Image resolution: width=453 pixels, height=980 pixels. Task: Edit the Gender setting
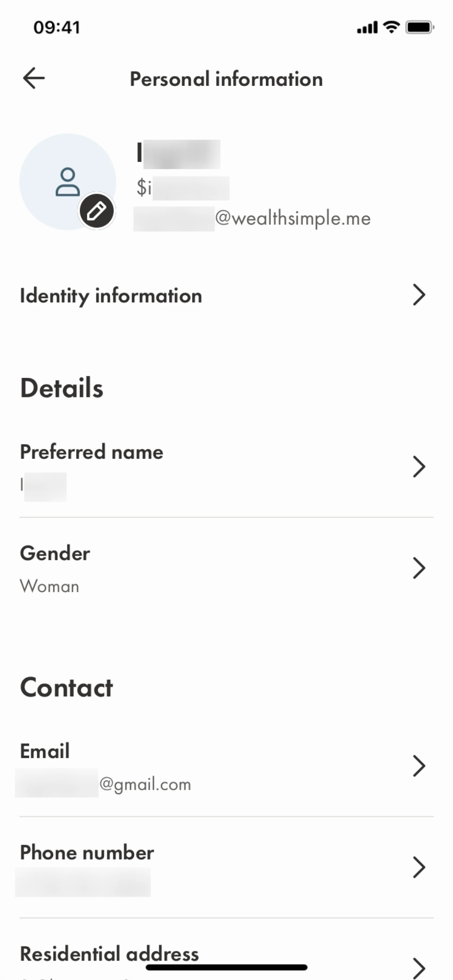click(x=55, y=553)
